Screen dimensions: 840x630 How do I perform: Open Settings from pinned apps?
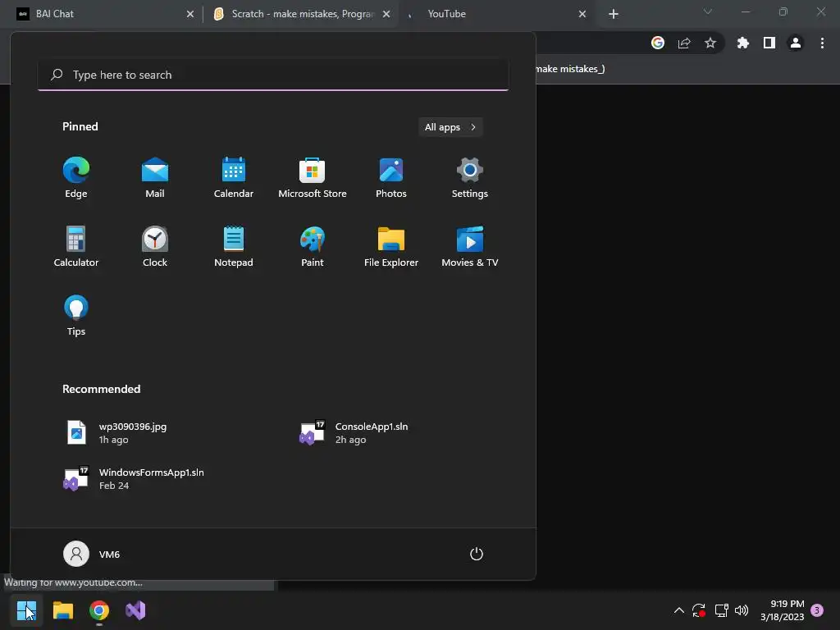point(470,178)
